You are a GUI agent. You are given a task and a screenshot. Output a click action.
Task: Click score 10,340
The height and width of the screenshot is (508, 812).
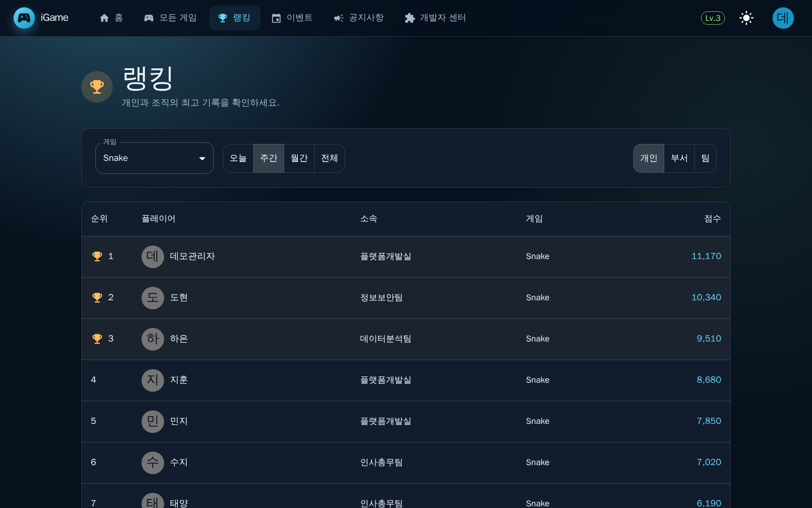706,297
